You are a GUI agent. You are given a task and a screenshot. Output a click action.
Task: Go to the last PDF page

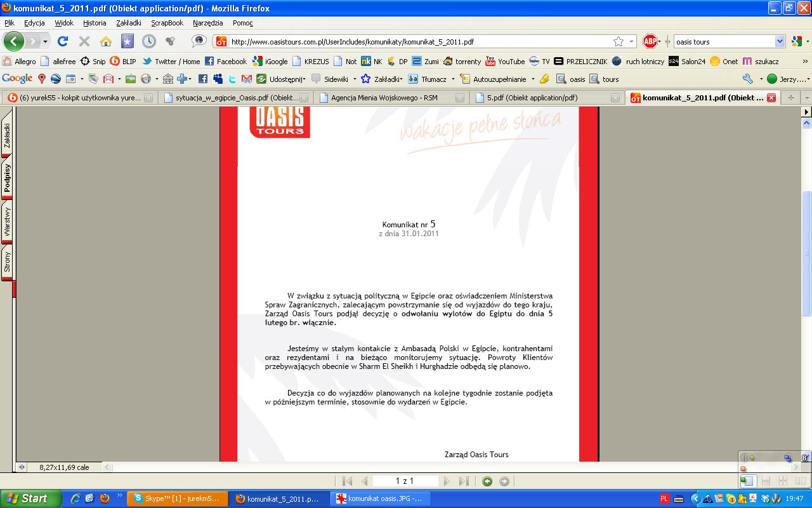pyautogui.click(x=464, y=481)
